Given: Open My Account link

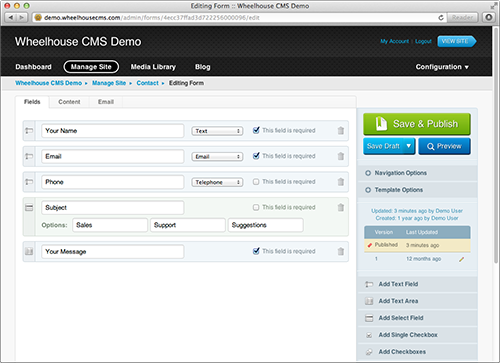Looking at the screenshot, I should point(395,41).
